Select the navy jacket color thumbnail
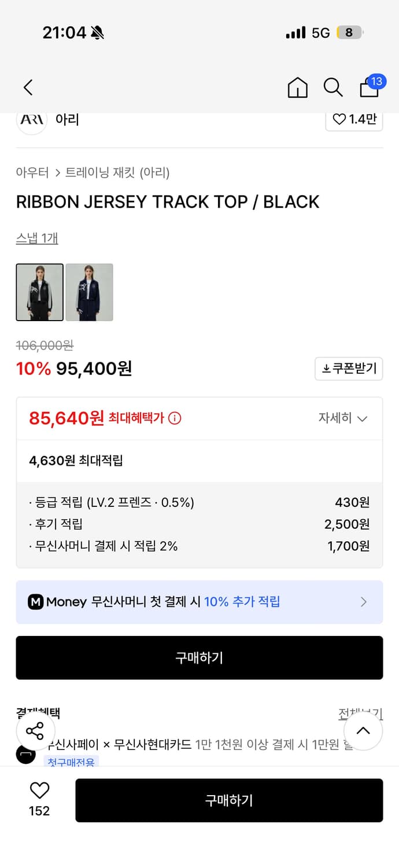 click(89, 292)
